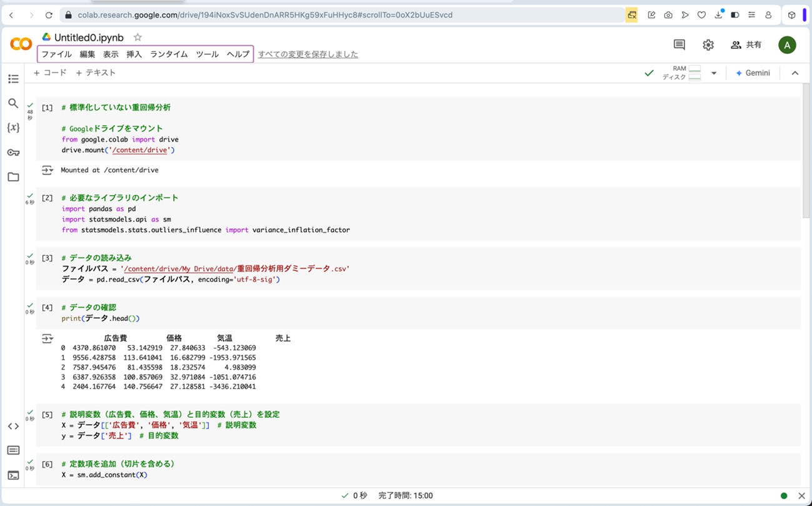This screenshot has height=506, width=812.
Task: Open the terminal icon in left sidebar
Action: click(x=13, y=475)
